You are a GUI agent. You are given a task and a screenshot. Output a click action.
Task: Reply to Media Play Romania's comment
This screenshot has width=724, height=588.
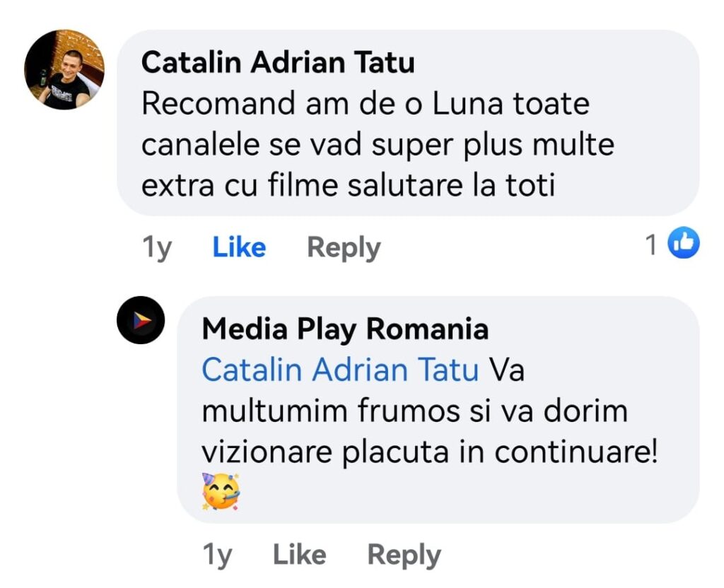coord(404,555)
